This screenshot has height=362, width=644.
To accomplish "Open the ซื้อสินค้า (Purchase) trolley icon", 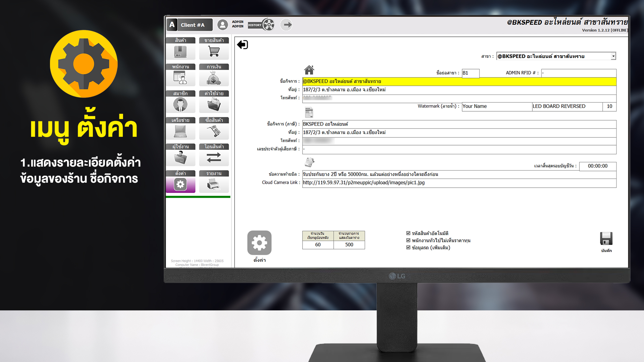I will pos(214,128).
